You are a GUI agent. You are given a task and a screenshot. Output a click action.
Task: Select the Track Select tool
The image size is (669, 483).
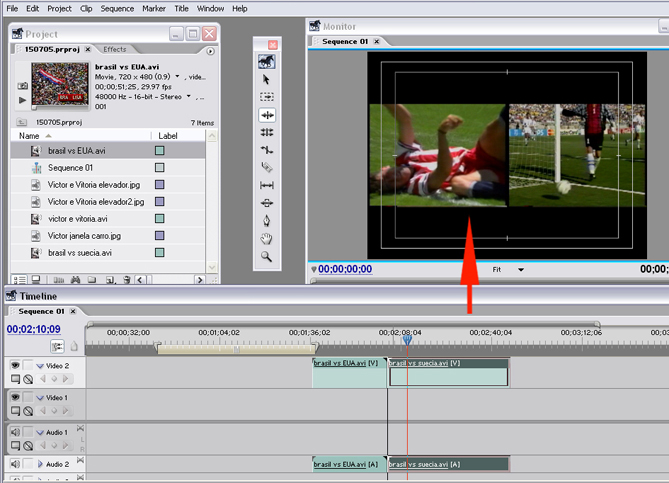coord(267,97)
